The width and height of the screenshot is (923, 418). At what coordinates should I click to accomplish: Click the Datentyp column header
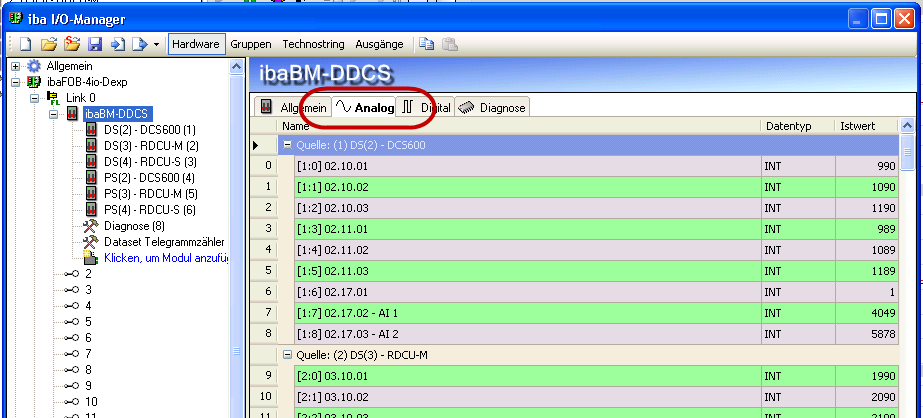point(797,126)
